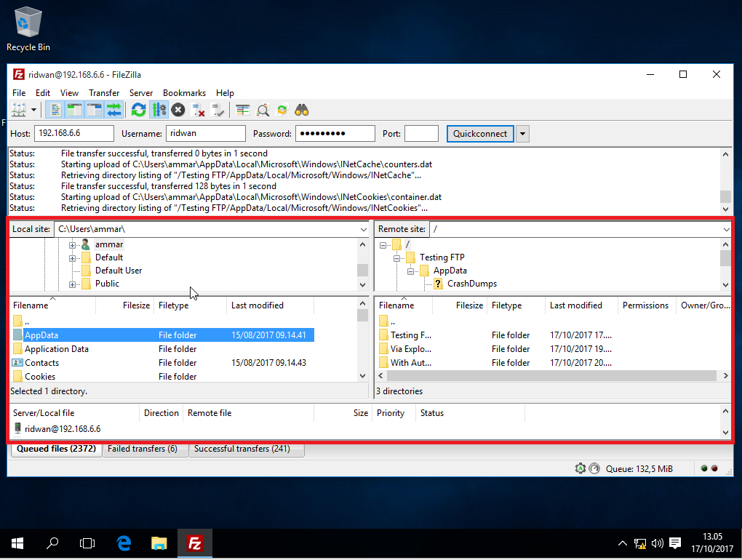This screenshot has width=742, height=560.
Task: Toggle remote directory tree display
Action: pos(94,111)
